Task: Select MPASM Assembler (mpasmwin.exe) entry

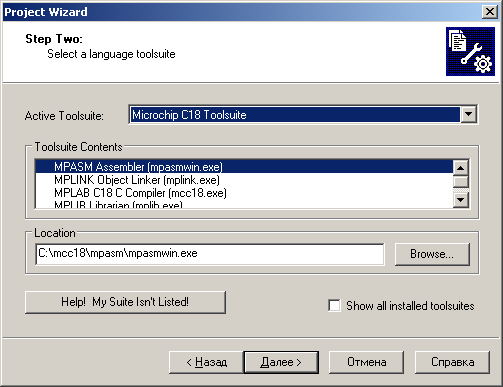Action: 244,167
